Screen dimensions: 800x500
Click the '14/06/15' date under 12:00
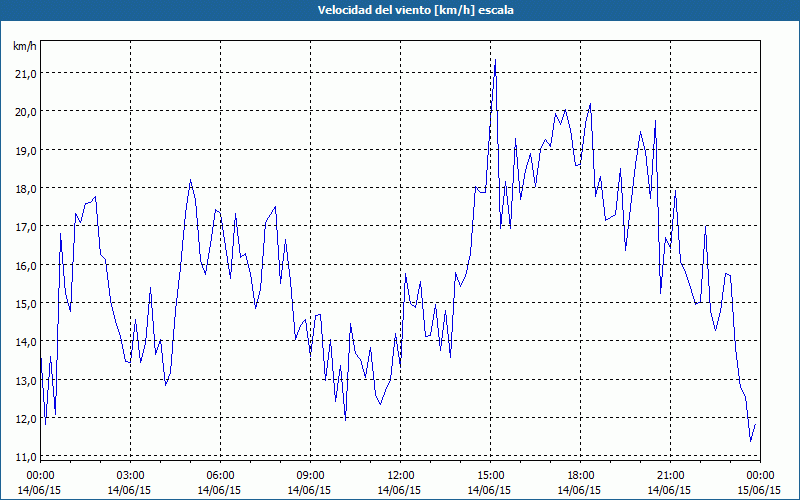[401, 490]
